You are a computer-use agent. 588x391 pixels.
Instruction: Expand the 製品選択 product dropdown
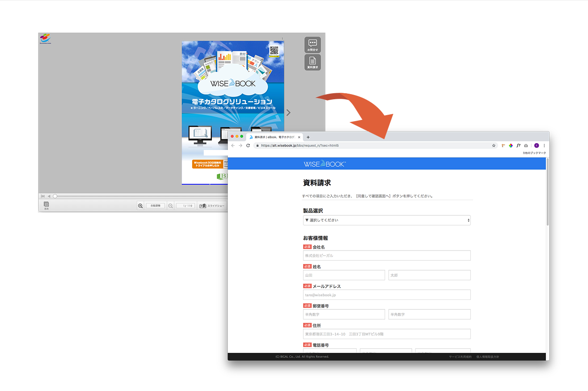point(386,220)
